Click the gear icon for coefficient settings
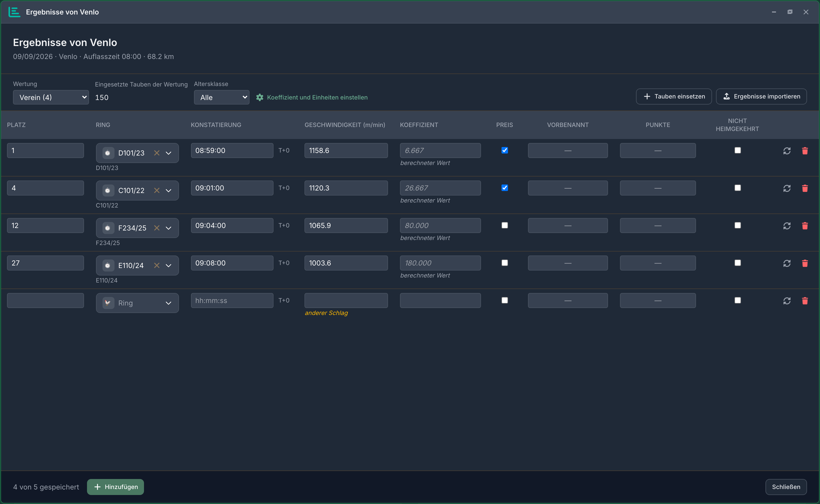 coord(260,97)
